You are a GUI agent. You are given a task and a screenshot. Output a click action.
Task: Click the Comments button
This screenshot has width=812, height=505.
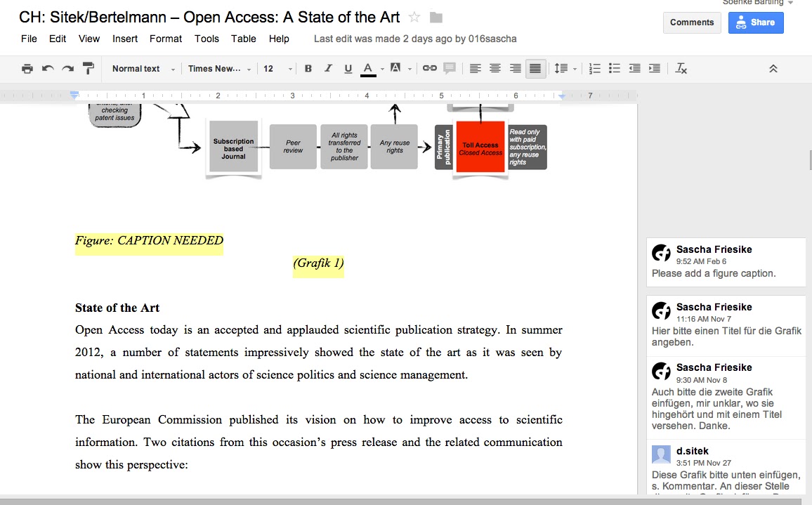pyautogui.click(x=692, y=22)
